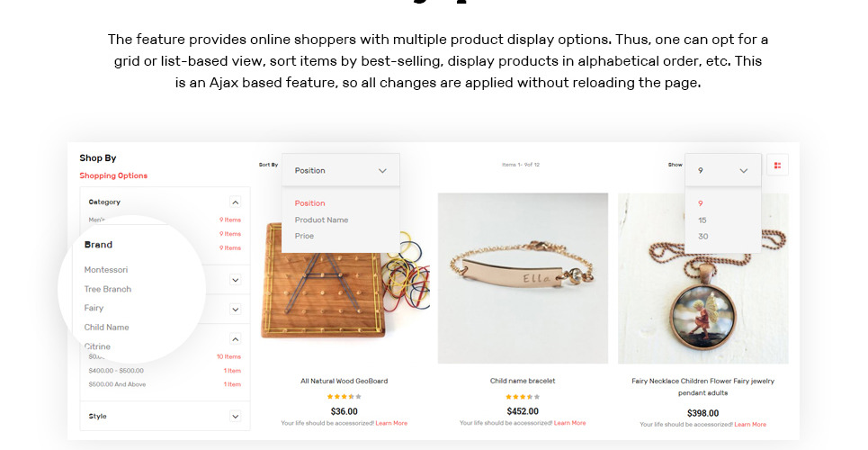
Task: Open the Sort By Position dropdown
Action: (x=341, y=170)
